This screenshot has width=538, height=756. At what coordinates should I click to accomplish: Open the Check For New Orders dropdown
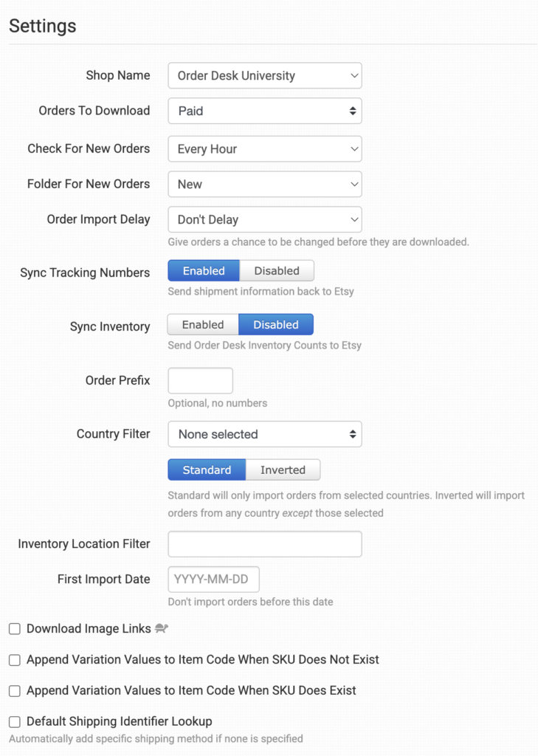(x=264, y=148)
